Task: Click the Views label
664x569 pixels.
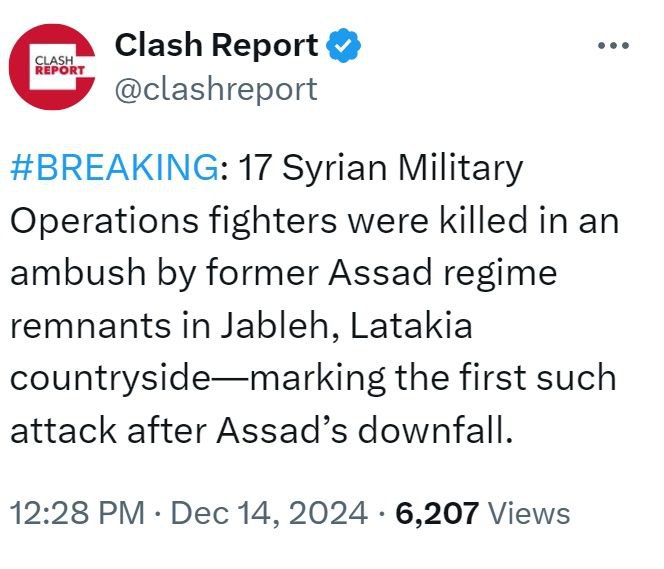Action: tap(531, 513)
